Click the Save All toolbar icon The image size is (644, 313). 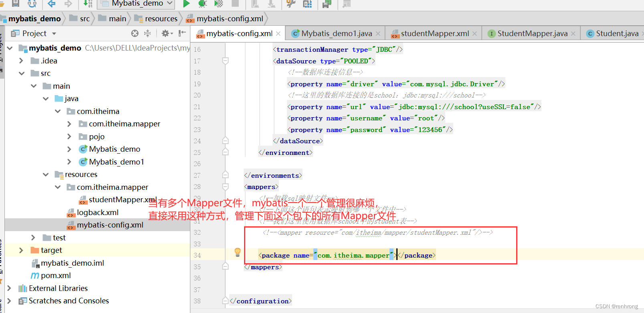[15, 3]
